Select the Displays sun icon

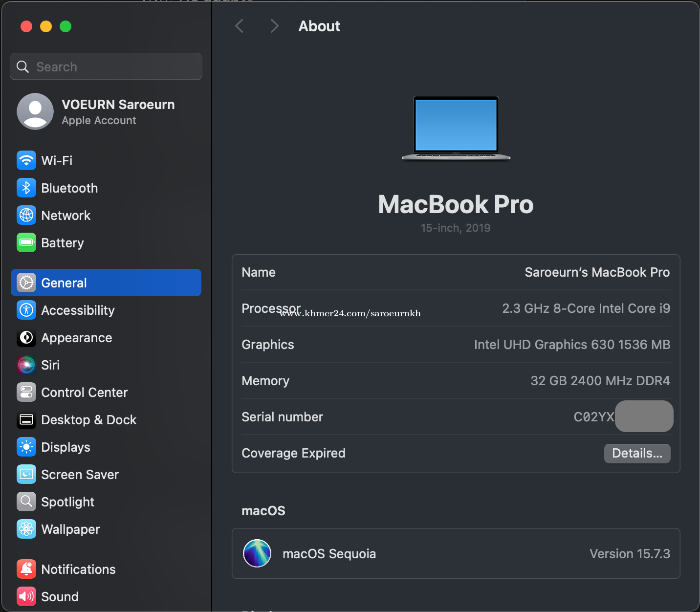pyautogui.click(x=26, y=447)
